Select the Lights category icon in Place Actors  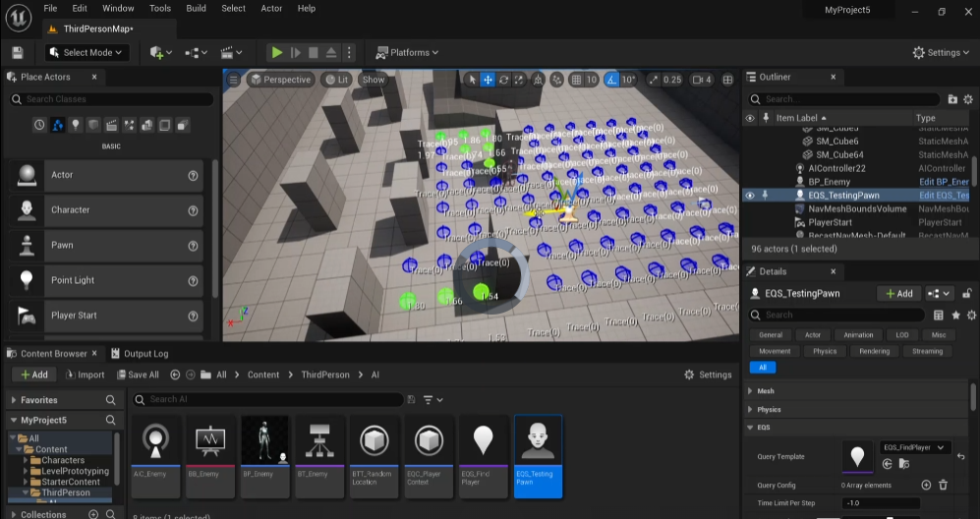point(75,125)
